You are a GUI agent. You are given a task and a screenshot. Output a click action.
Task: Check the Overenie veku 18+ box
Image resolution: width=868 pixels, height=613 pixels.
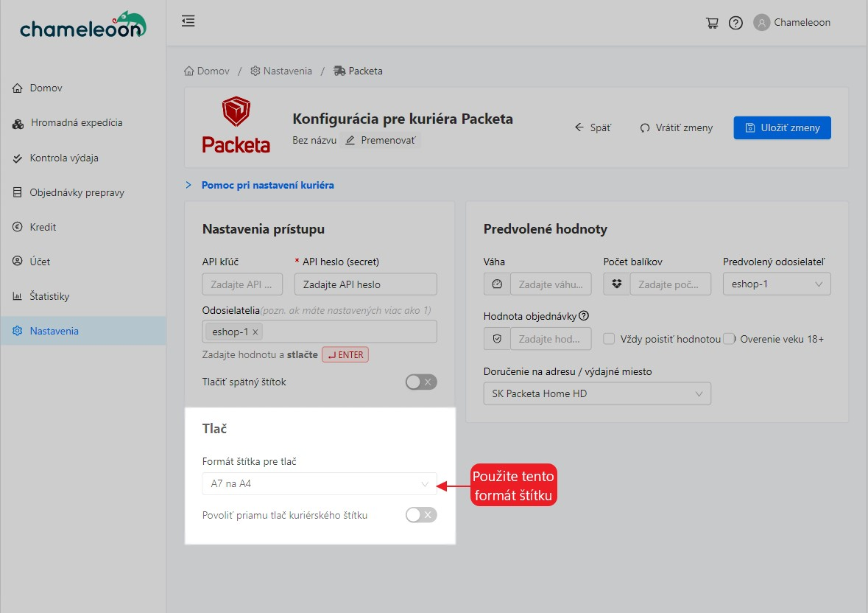pos(729,339)
